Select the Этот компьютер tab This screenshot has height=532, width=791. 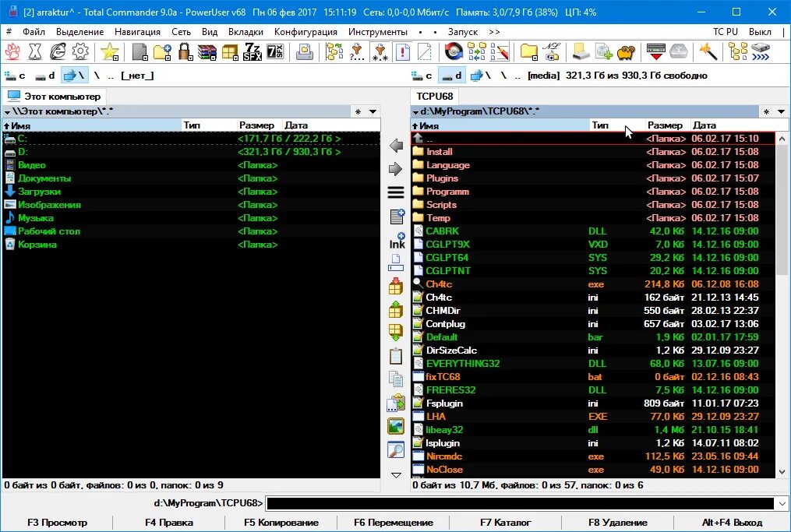click(x=55, y=97)
